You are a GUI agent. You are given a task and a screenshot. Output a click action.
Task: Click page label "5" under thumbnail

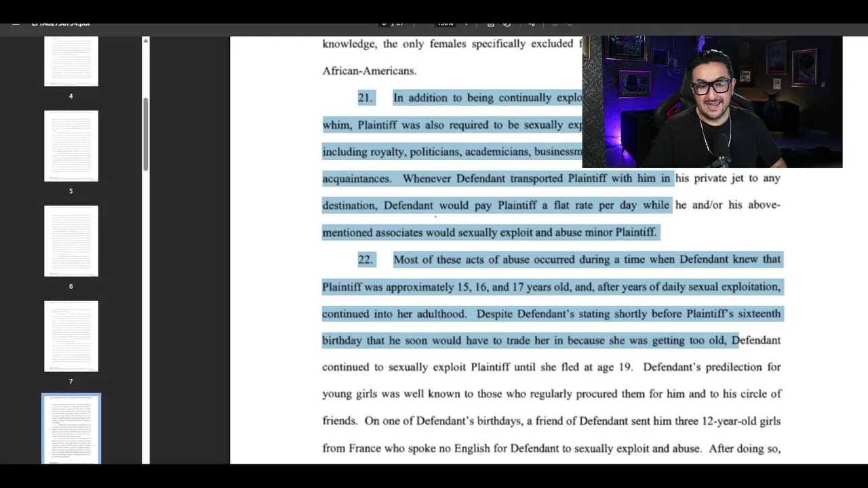pos(71,191)
